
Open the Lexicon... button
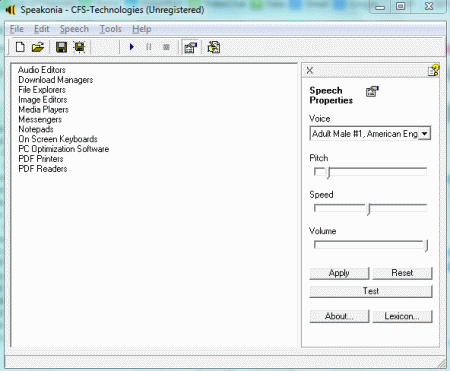click(x=402, y=316)
